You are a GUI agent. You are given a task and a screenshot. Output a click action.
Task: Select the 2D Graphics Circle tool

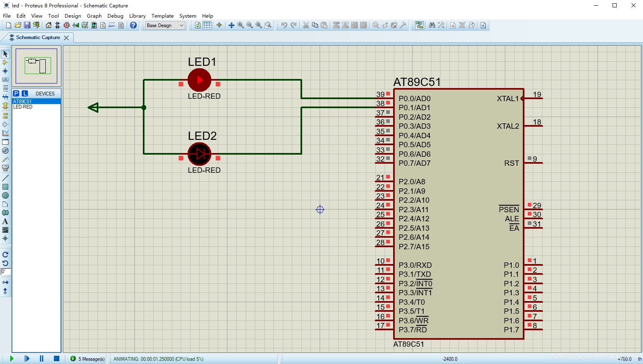point(5,195)
